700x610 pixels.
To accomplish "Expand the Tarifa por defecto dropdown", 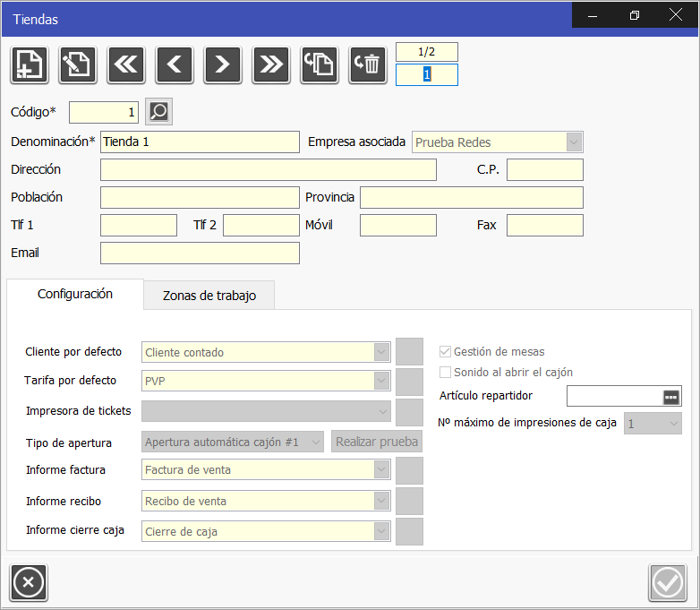I will pos(382,381).
